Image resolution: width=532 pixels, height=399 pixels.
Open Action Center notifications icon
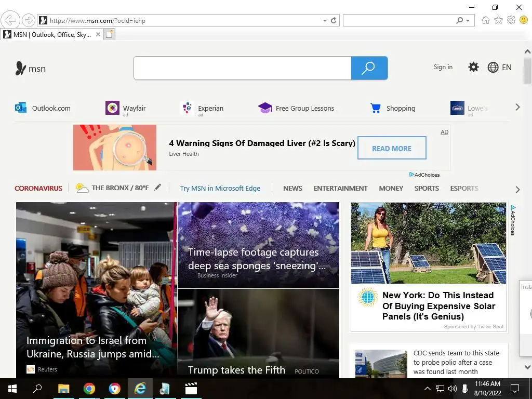pyautogui.click(x=515, y=389)
